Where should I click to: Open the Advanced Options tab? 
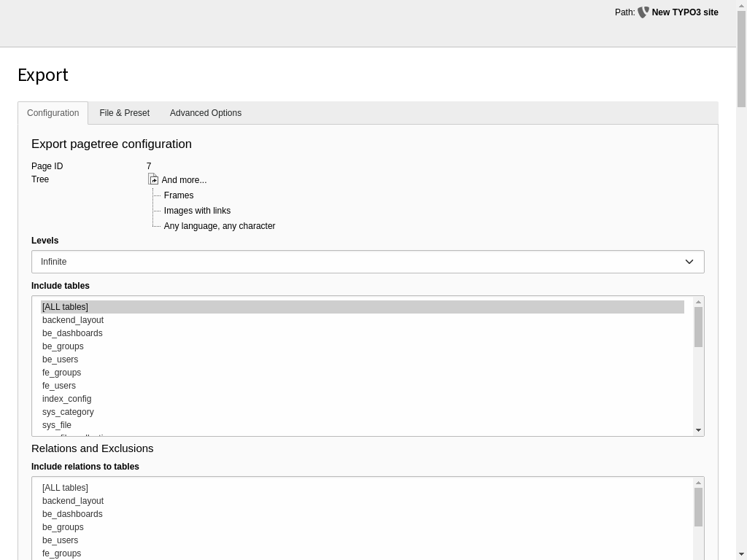pyautogui.click(x=205, y=113)
